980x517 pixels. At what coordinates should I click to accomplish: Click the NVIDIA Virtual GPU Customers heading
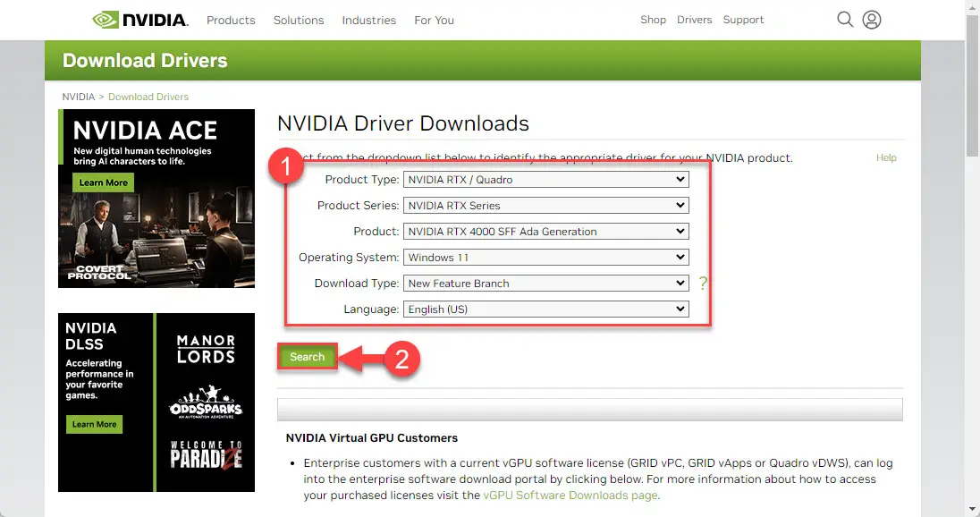pos(372,438)
